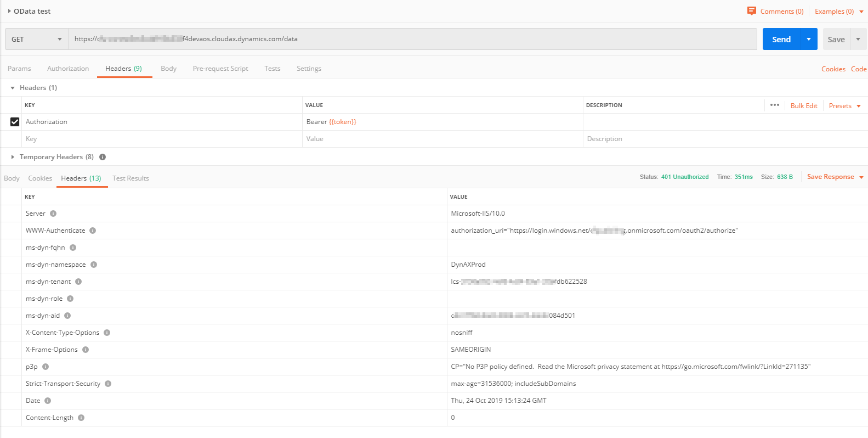Click the empty Value field
Screen dimensions: 868x438
click(443, 139)
